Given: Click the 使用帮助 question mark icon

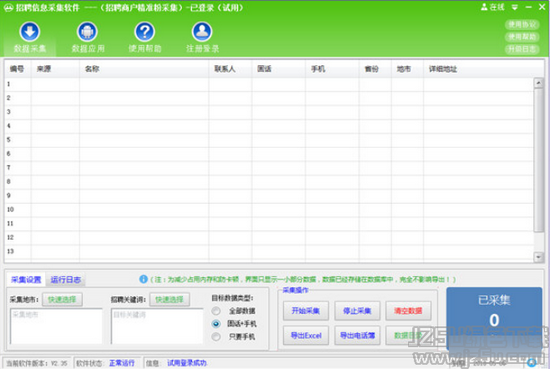Looking at the screenshot, I should (145, 32).
